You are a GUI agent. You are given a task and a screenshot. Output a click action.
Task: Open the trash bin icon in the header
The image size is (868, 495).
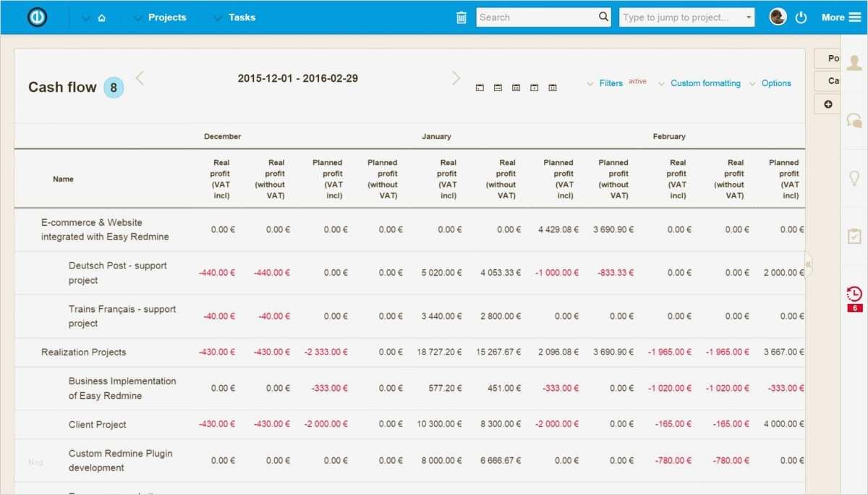pos(461,17)
